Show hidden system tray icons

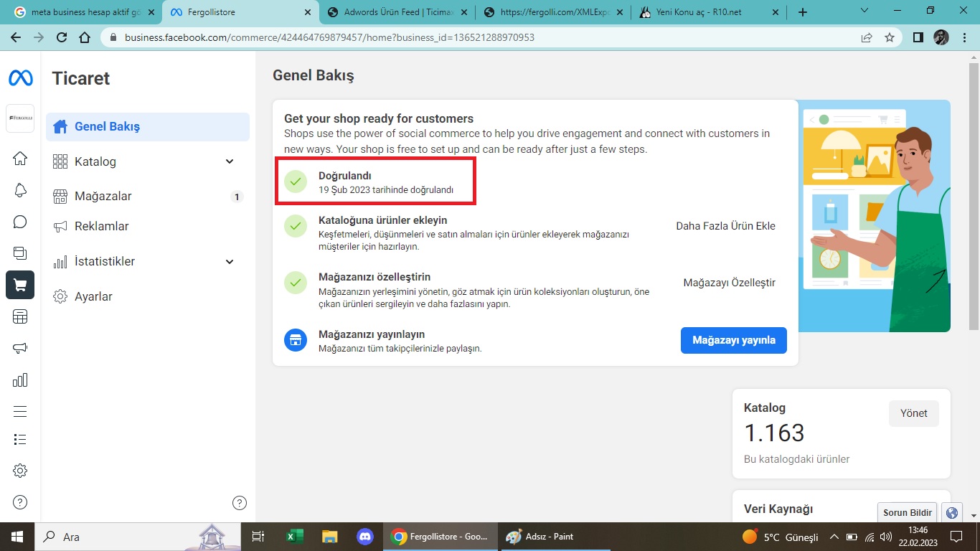coord(834,537)
